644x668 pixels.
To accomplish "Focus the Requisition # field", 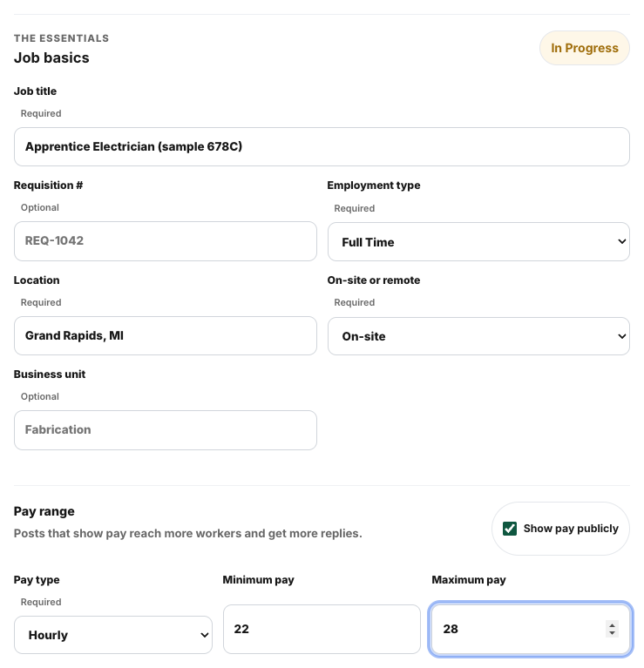I will (166, 241).
